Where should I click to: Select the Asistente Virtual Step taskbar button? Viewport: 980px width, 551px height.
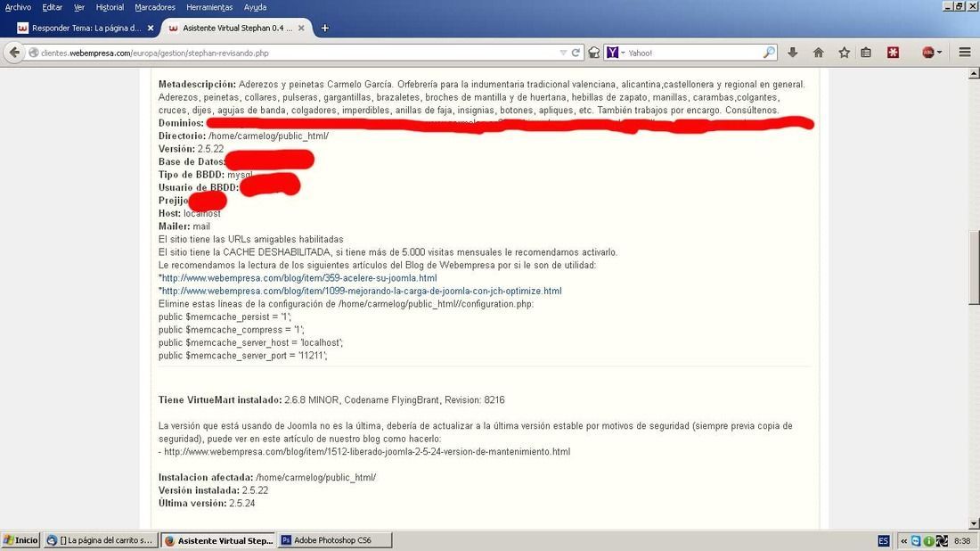point(219,540)
